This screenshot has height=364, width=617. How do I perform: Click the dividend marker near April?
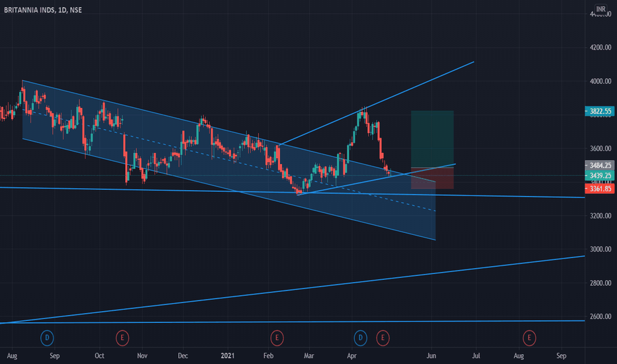click(x=360, y=338)
